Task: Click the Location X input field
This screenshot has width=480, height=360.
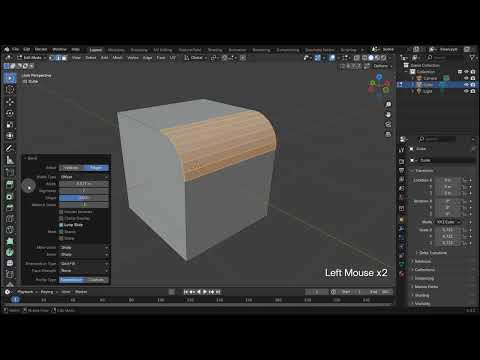Action: [x=448, y=180]
